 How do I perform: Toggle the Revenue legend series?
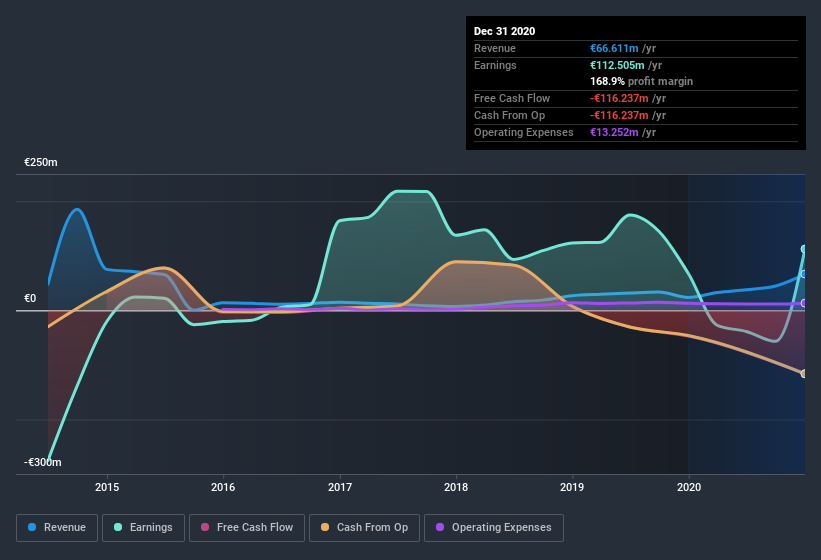[x=57, y=527]
